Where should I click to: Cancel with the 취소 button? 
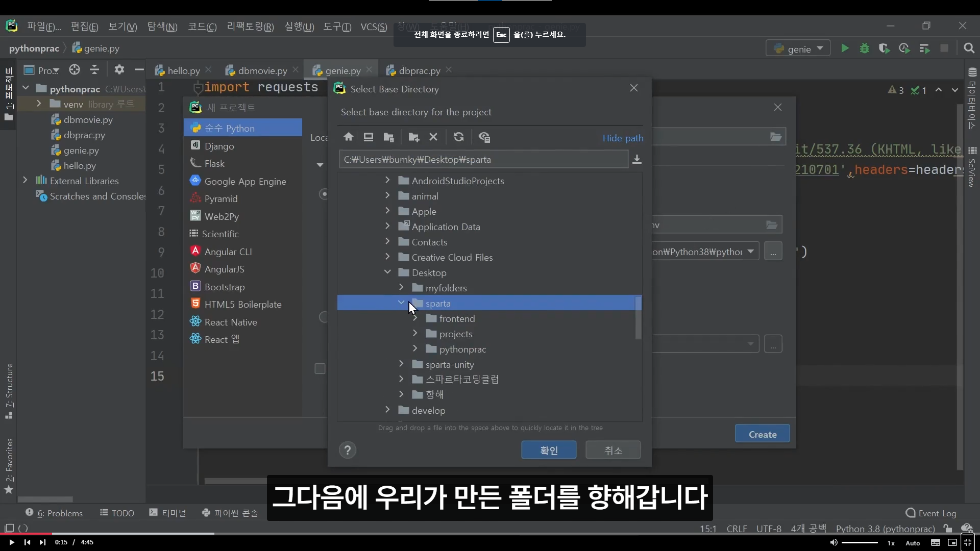point(613,450)
